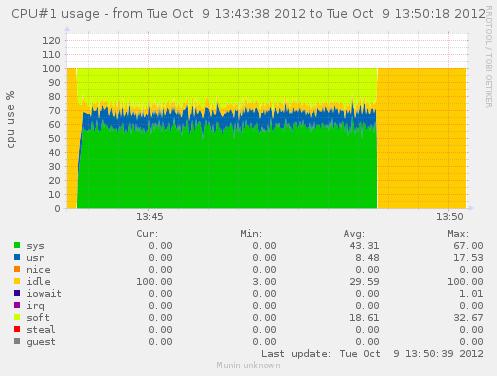The width and height of the screenshot is (497, 376).
Task: Click the sys Max value 67.00
Action: (x=468, y=246)
